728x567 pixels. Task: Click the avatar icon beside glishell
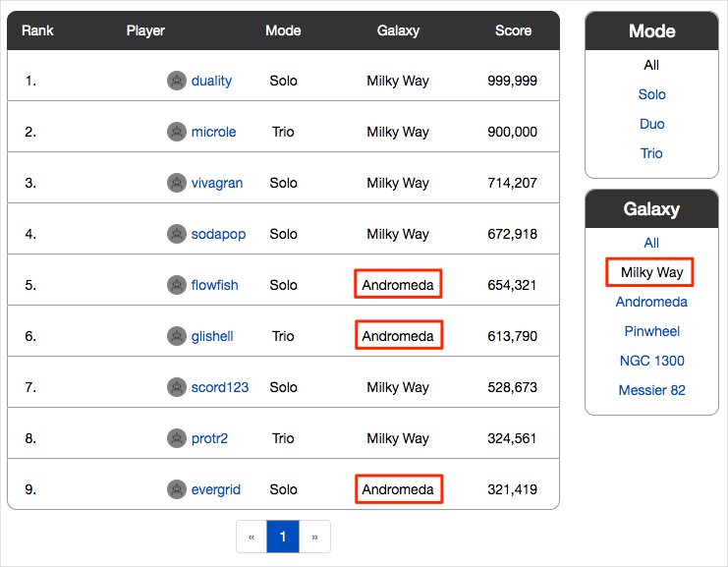coord(177,336)
